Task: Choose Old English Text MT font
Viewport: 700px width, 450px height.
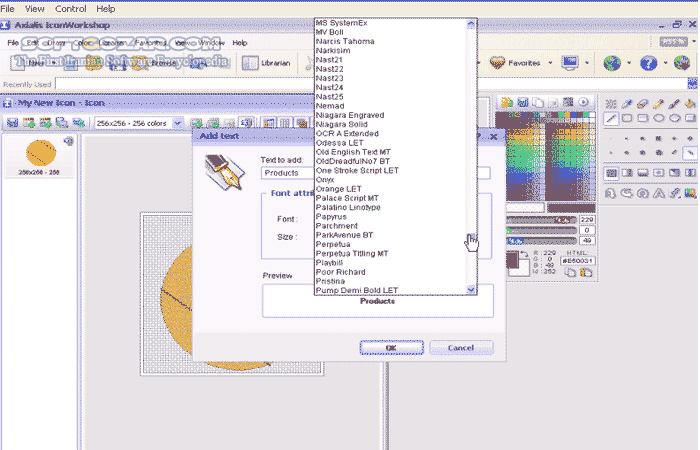Action: tap(352, 151)
